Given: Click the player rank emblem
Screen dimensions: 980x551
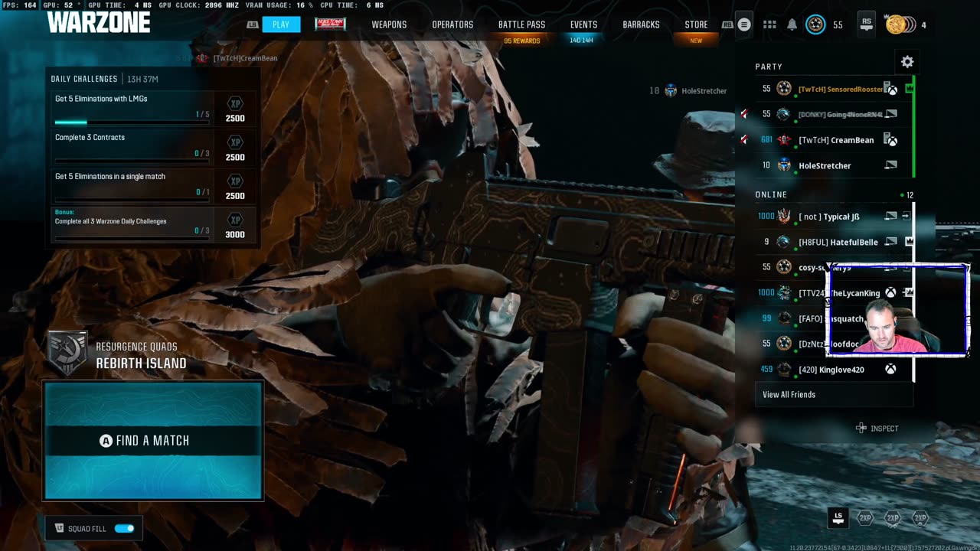Looking at the screenshot, I should tap(815, 24).
